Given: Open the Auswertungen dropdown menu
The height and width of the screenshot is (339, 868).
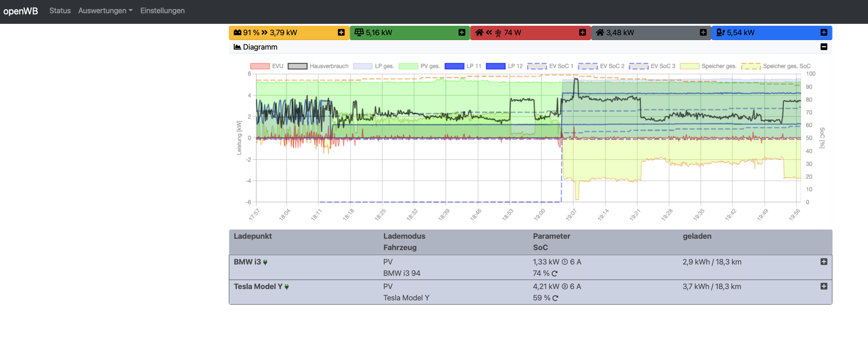Looking at the screenshot, I should pyautogui.click(x=105, y=11).
